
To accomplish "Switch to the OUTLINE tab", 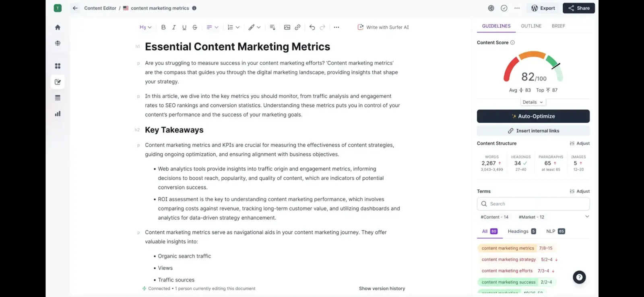I will coord(531,26).
